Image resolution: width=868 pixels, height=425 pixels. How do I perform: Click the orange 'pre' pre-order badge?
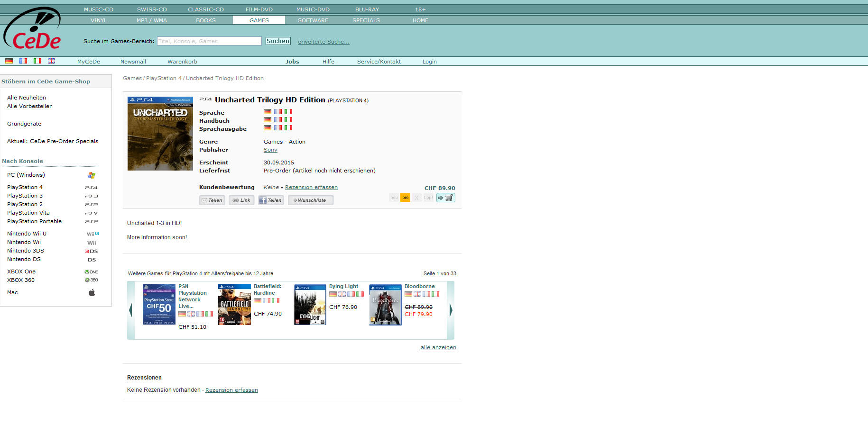tap(405, 198)
